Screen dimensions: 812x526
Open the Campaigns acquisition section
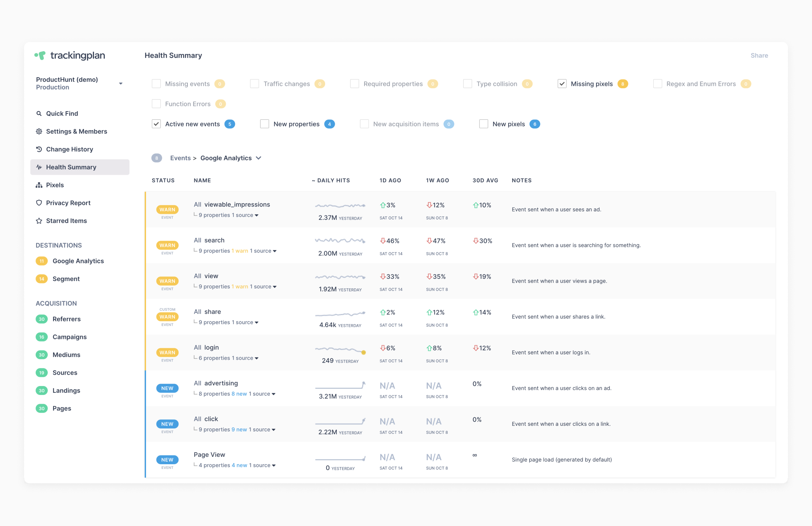pos(70,337)
